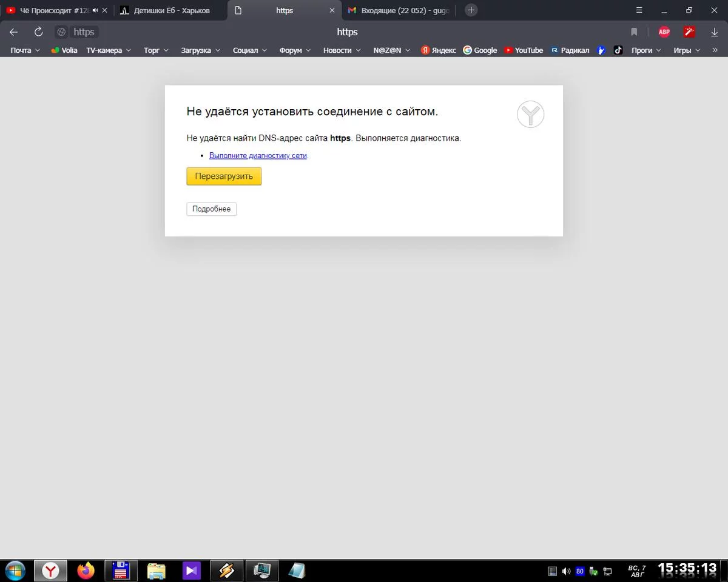Expand the 'Почта' bookmarks folder
728x582 pixels.
tap(25, 50)
